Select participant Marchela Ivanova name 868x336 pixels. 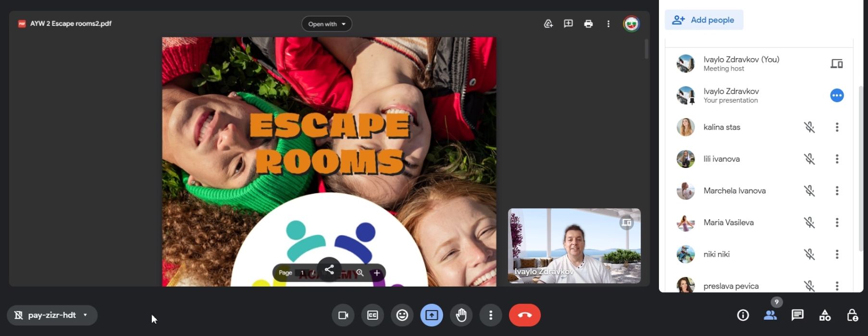734,191
